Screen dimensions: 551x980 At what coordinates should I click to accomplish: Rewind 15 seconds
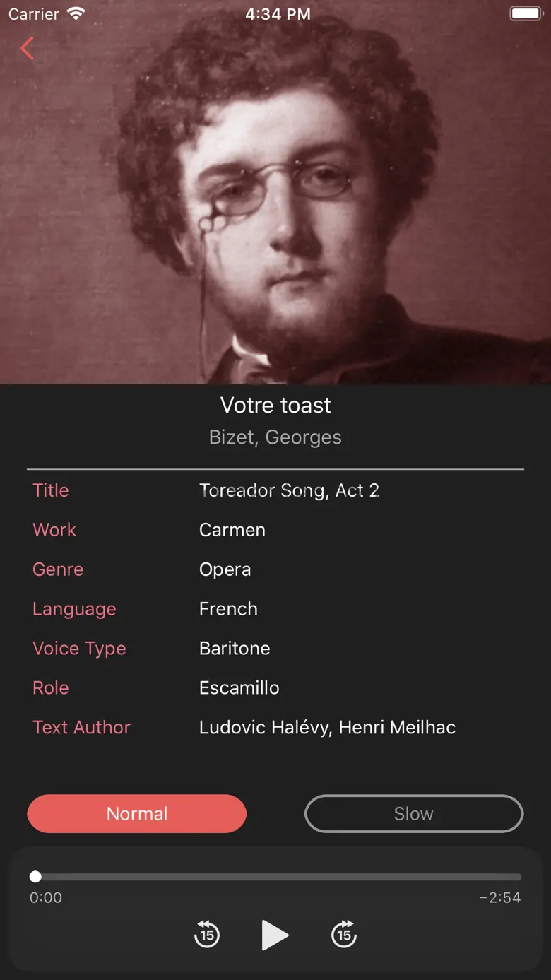click(207, 934)
